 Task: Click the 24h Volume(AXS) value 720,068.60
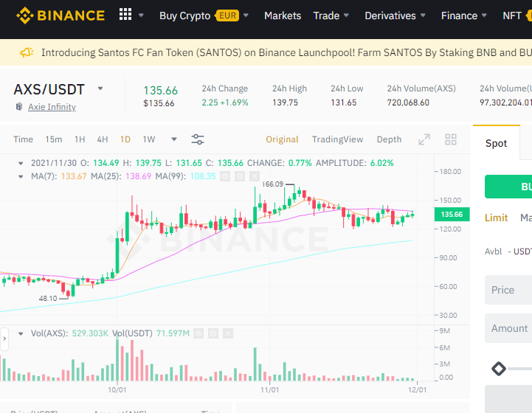[408, 103]
